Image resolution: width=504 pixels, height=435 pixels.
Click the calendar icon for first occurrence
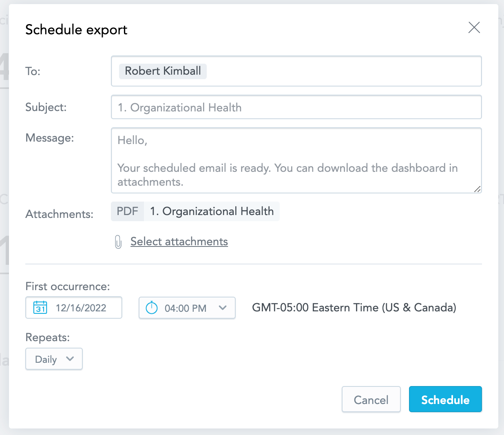tap(40, 308)
